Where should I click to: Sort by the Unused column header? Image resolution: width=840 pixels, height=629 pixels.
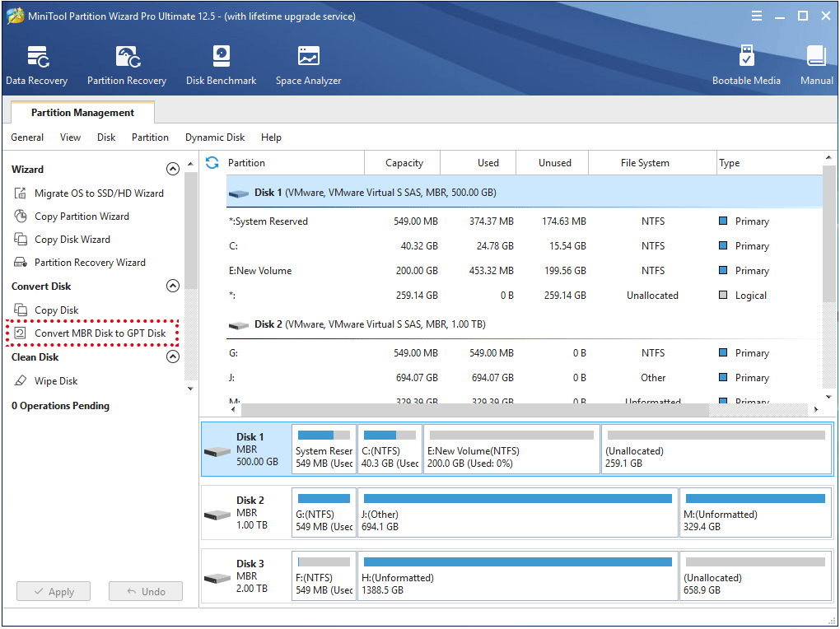[553, 163]
